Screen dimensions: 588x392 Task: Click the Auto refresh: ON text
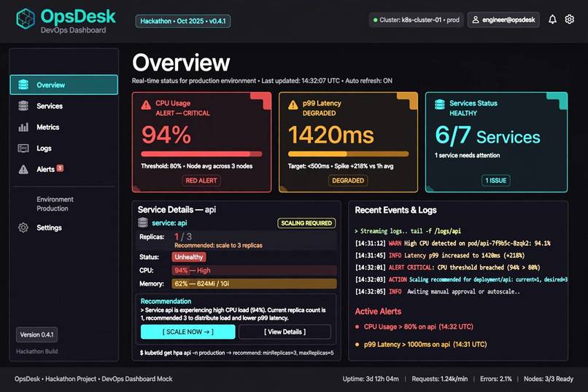click(x=368, y=81)
